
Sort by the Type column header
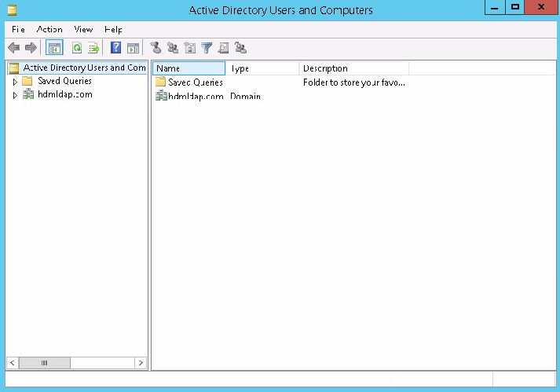[x=262, y=68]
